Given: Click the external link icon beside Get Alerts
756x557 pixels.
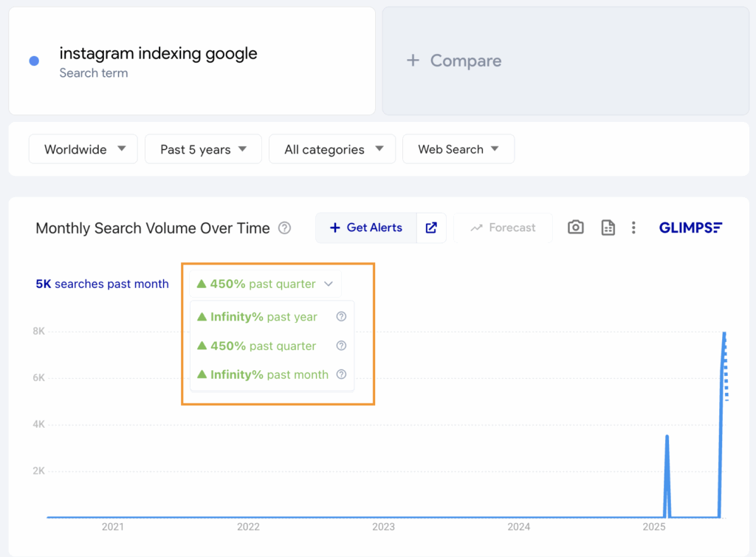Looking at the screenshot, I should coord(431,228).
